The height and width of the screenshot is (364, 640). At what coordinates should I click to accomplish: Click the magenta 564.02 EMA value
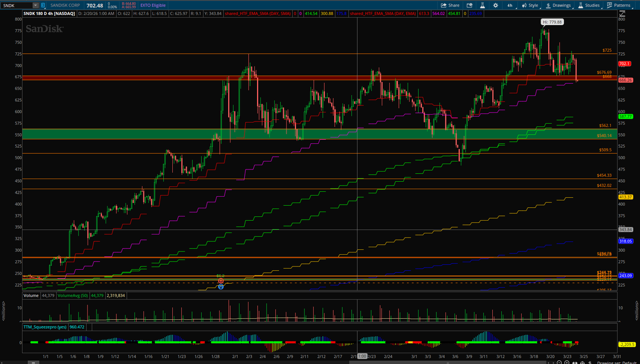pyautogui.click(x=438, y=13)
